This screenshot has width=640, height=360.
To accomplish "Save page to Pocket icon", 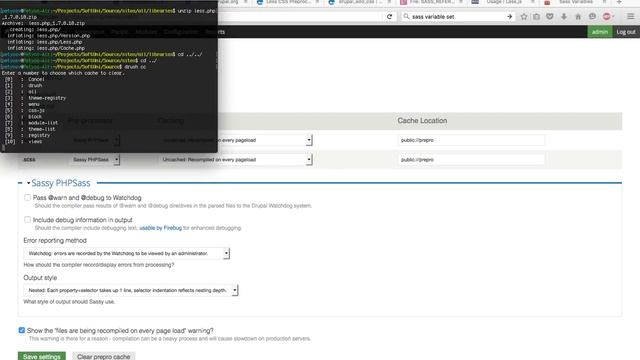I will [x=550, y=17].
